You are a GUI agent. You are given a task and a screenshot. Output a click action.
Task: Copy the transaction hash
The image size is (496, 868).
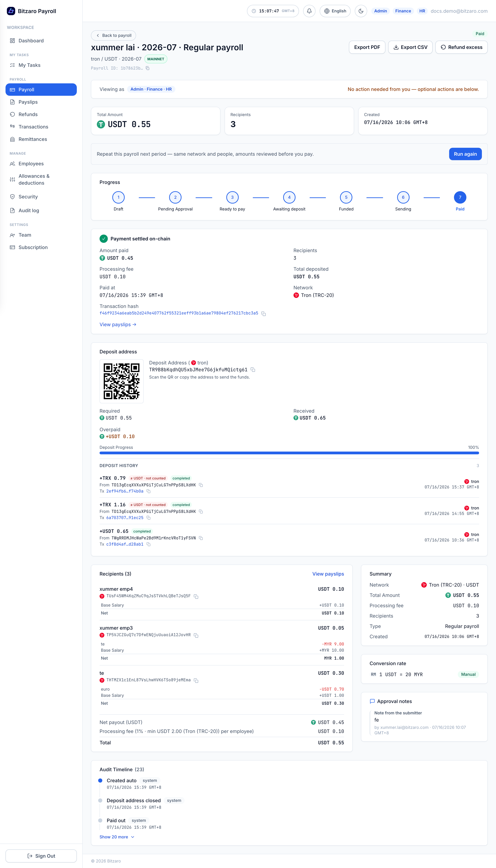tap(263, 313)
